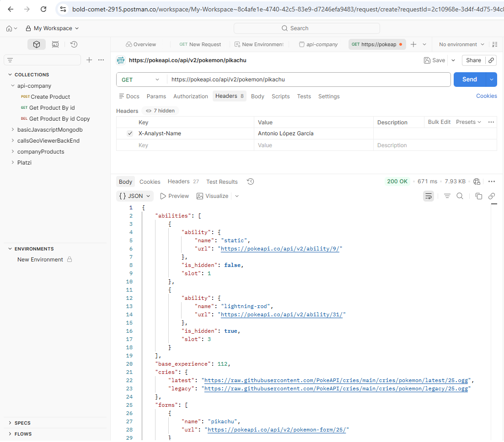
Task: Open Collections sidebar view icon
Action: [x=36, y=44]
